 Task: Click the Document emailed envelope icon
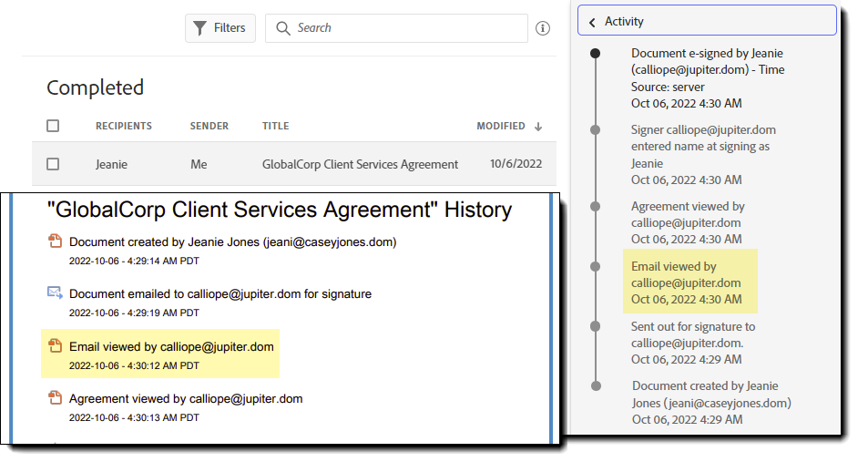click(x=55, y=293)
